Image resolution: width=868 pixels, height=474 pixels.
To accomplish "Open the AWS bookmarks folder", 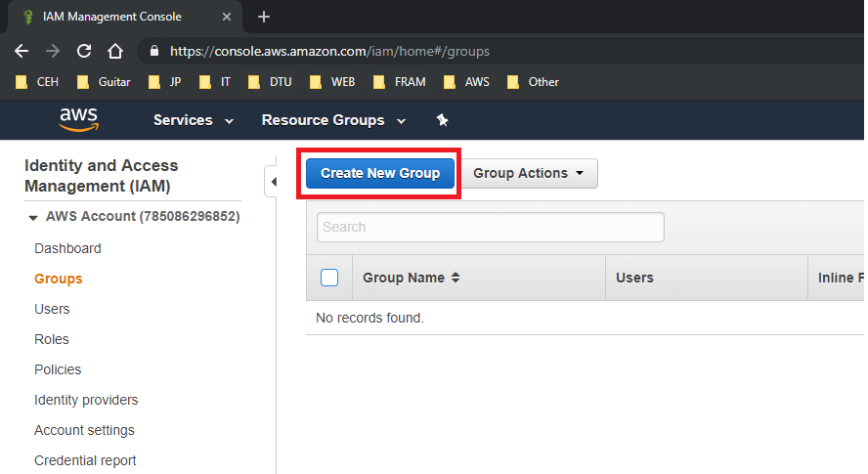I will point(466,82).
